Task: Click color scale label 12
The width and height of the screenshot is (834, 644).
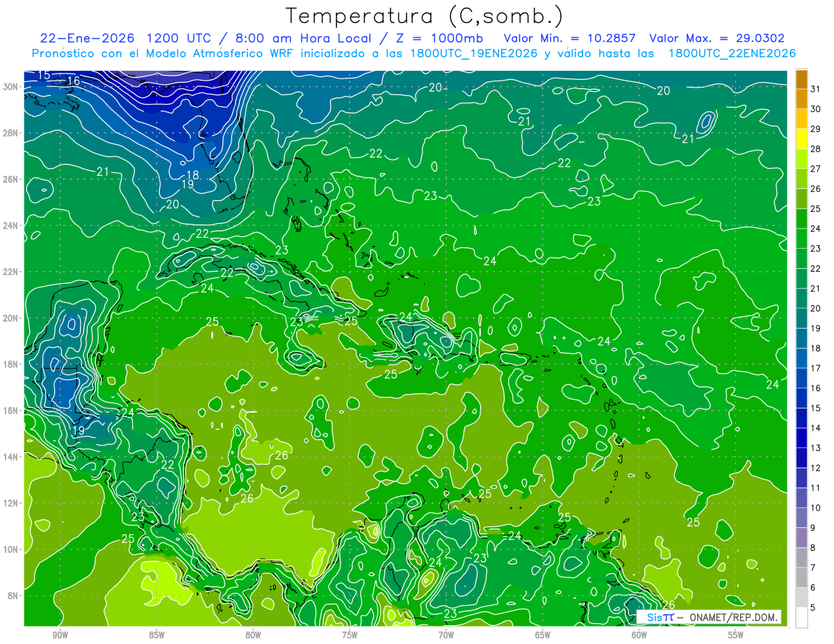Action: tap(816, 468)
